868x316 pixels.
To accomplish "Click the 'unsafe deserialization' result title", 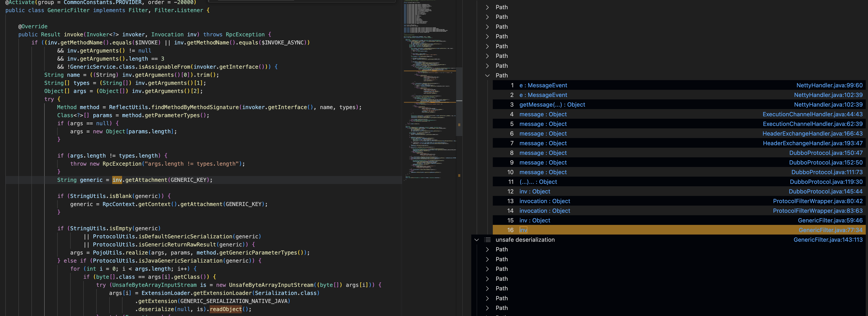I will click(x=525, y=240).
